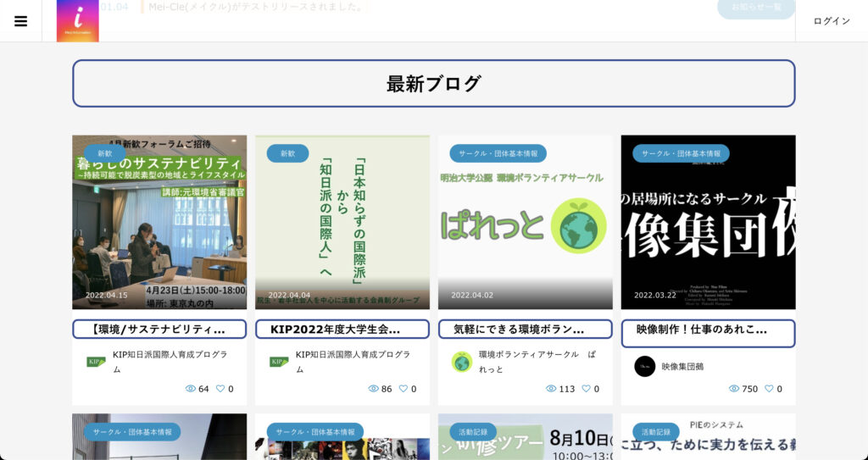The width and height of the screenshot is (868, 460).
Task: Open the ぱれっと blog thumbnail
Action: point(526,222)
